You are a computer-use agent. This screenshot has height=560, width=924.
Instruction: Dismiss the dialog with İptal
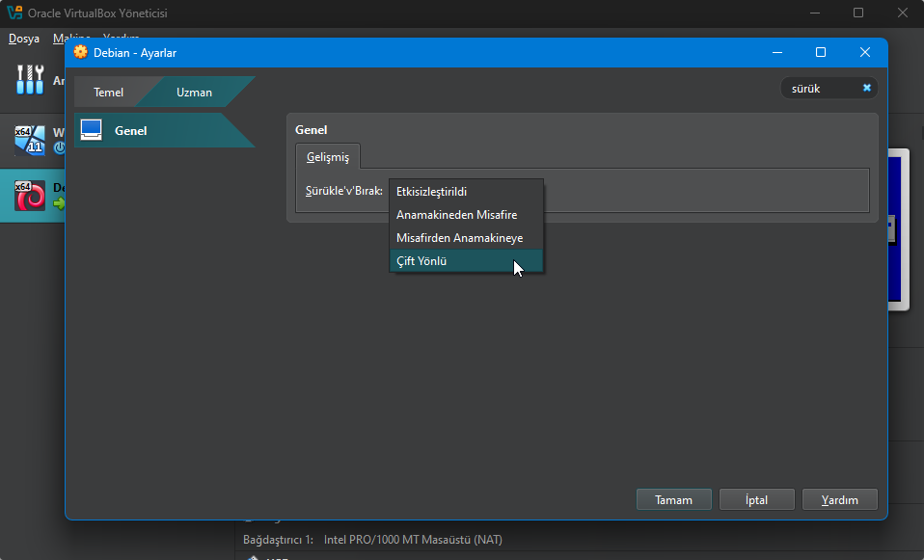(x=756, y=499)
